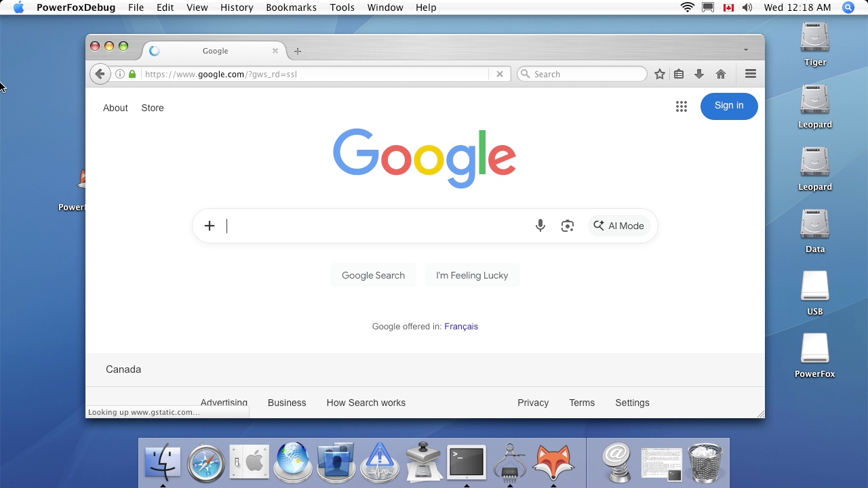This screenshot has height=488, width=868.
Task: Close the Google tab
Action: [x=275, y=51]
